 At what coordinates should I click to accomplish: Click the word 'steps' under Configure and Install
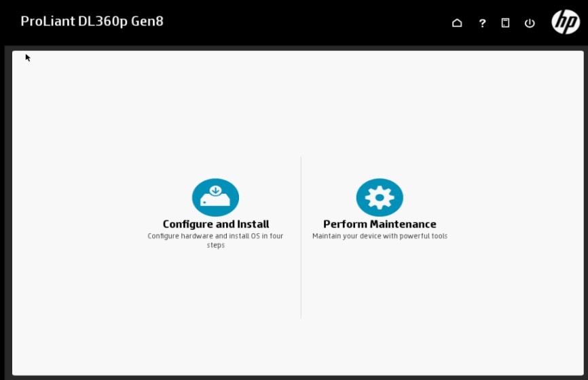[x=215, y=245]
